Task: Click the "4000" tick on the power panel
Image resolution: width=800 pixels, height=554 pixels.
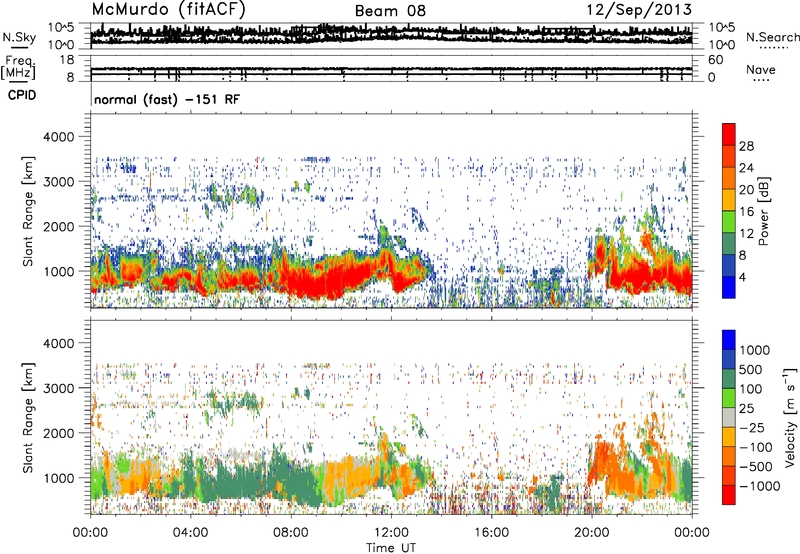Action: click(x=58, y=137)
